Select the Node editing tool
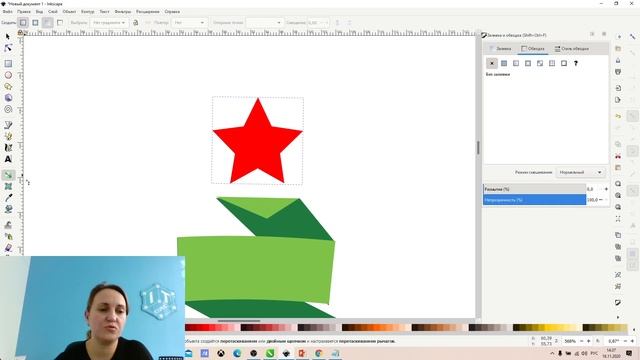This screenshot has height=360, width=640. pyautogui.click(x=8, y=48)
